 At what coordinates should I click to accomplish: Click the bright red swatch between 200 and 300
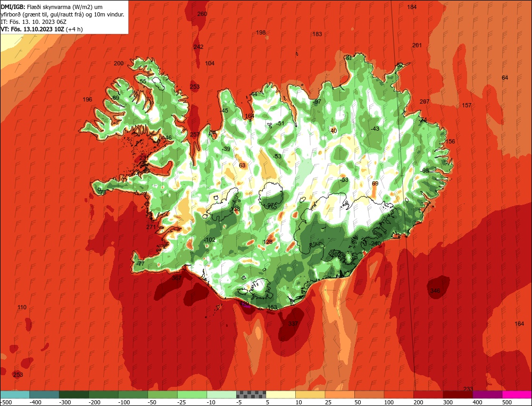point(428,394)
